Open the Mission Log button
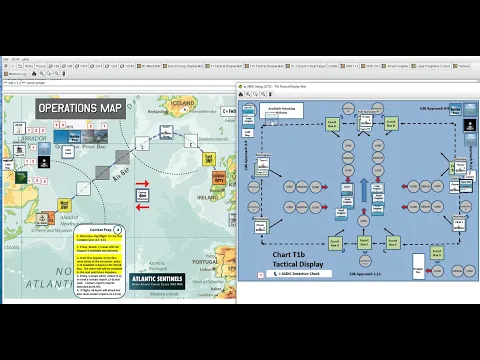 coord(15,73)
